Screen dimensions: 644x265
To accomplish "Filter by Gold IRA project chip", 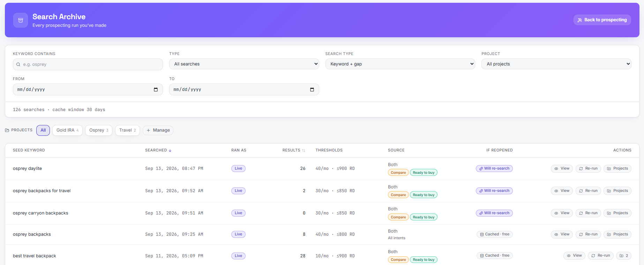I will point(67,130).
